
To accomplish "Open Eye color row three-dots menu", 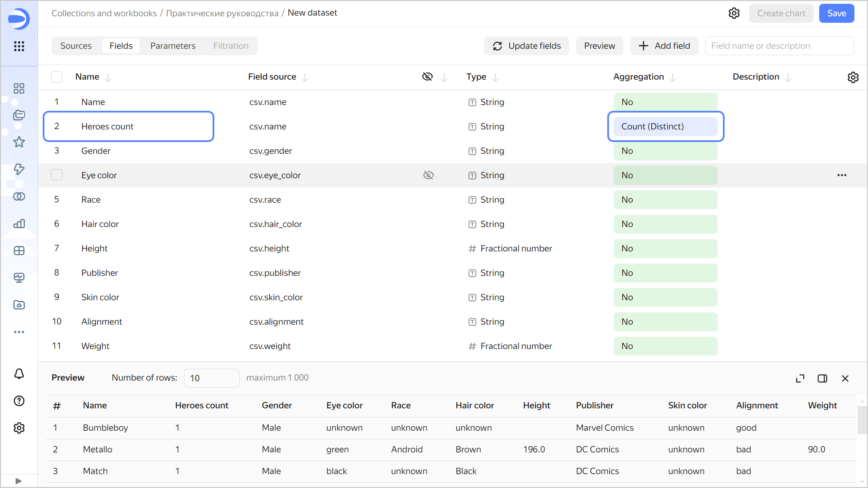I will (842, 175).
